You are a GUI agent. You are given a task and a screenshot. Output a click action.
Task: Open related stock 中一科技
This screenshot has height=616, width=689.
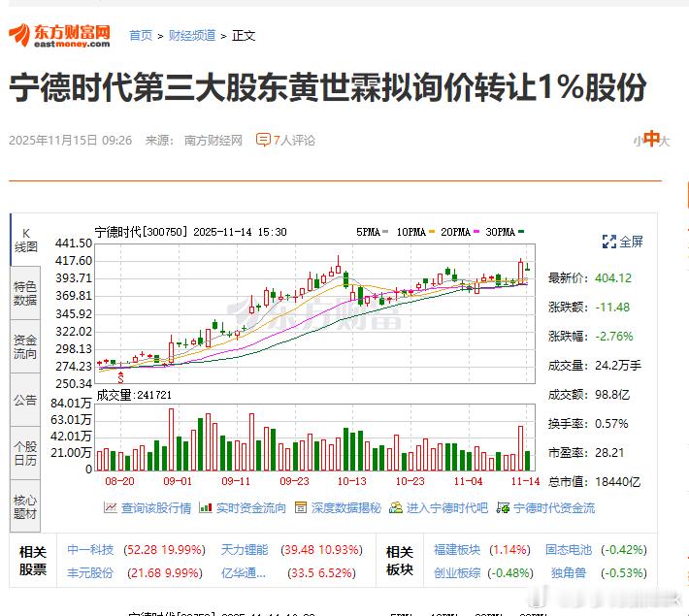coord(90,550)
